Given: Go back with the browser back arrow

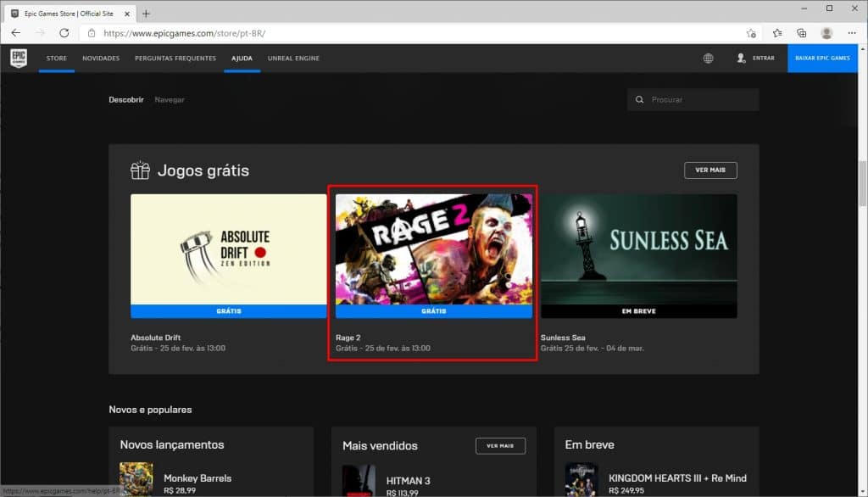Looking at the screenshot, I should click(15, 33).
